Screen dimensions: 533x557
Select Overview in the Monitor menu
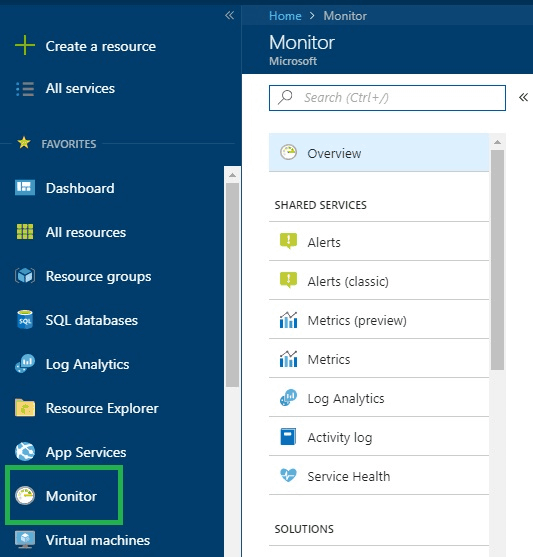[x=379, y=153]
